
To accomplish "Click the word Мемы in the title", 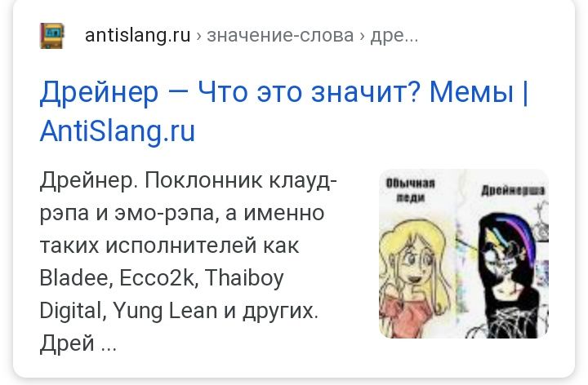I will pos(471,91).
